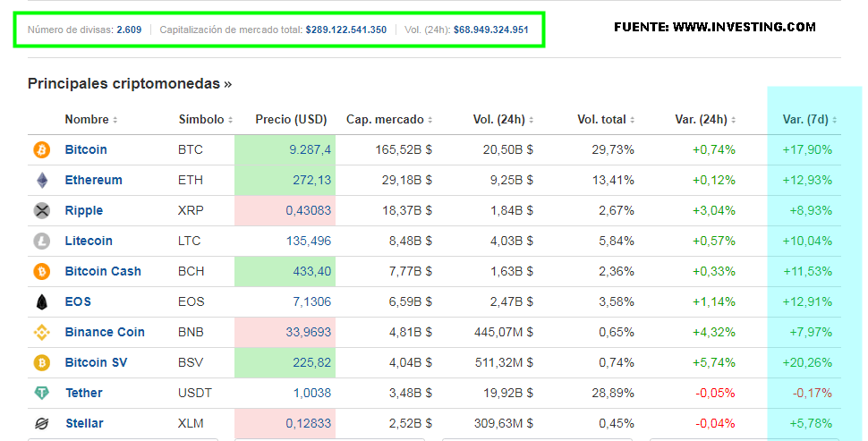The height and width of the screenshot is (441, 868).
Task: Click Bitcoin price cell 9.287,4
Action: click(310, 150)
